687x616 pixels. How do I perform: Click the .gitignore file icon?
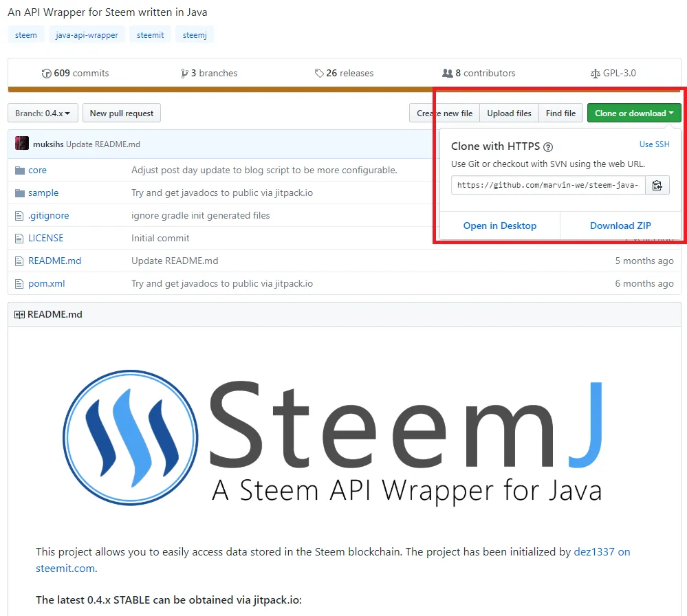click(19, 216)
